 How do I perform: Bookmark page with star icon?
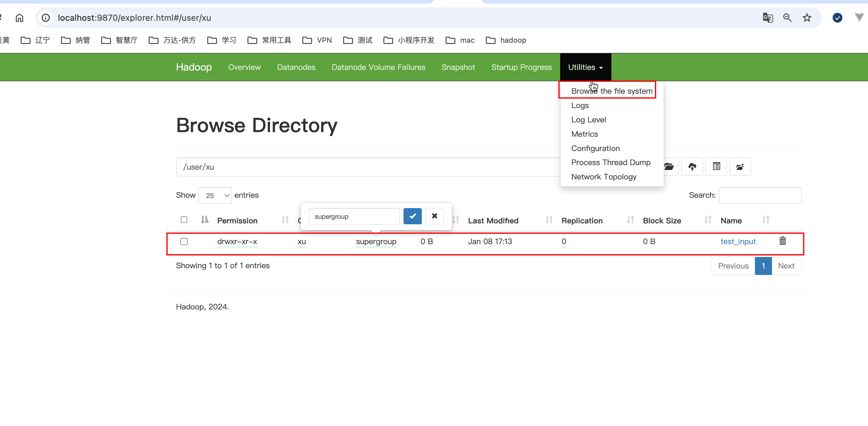pos(807,17)
